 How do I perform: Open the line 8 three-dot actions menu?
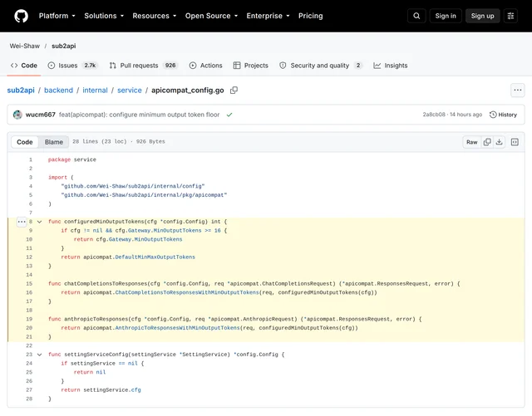[x=22, y=222]
